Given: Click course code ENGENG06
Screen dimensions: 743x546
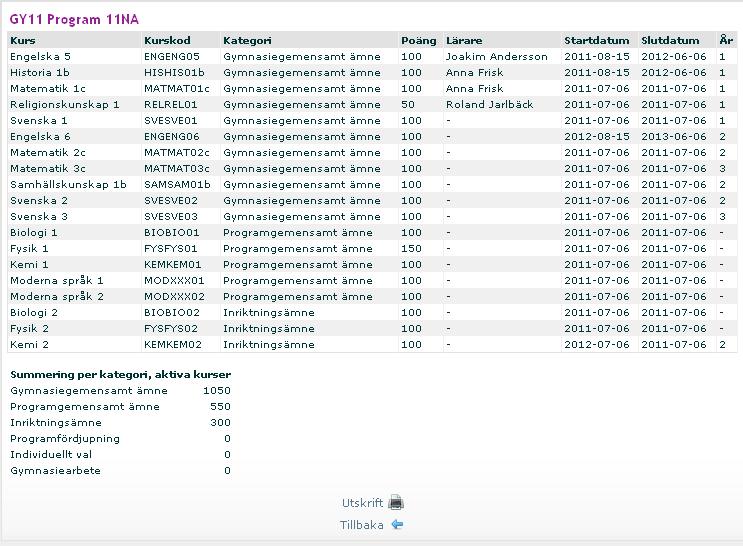Looking at the screenshot, I should pyautogui.click(x=172, y=136).
